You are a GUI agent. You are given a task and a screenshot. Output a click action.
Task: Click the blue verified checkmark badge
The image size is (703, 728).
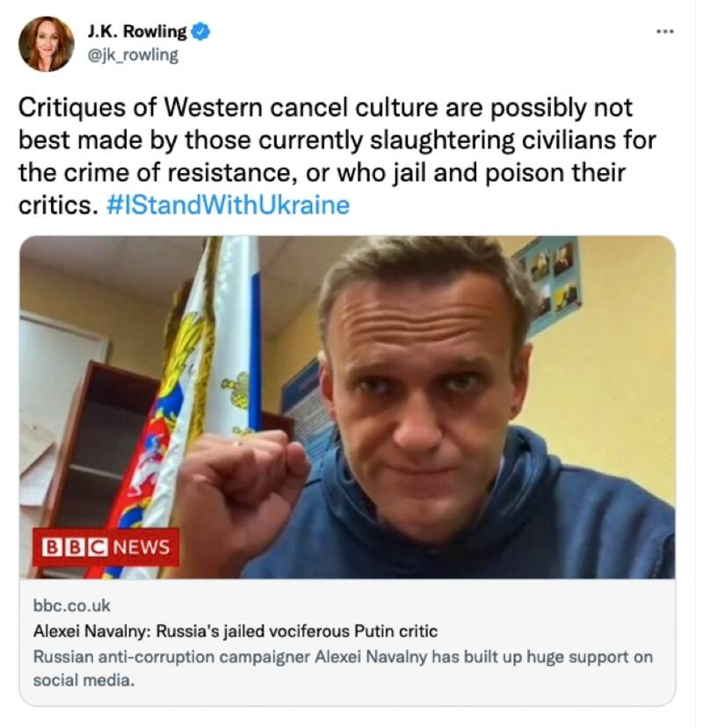tap(200, 32)
